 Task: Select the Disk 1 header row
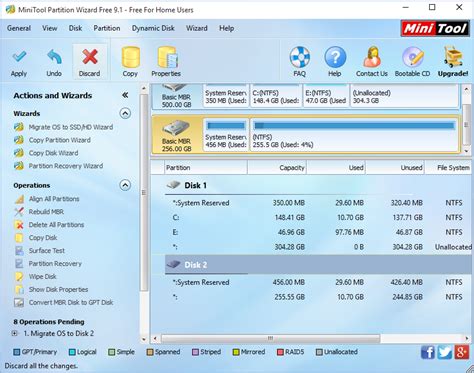[318, 185]
